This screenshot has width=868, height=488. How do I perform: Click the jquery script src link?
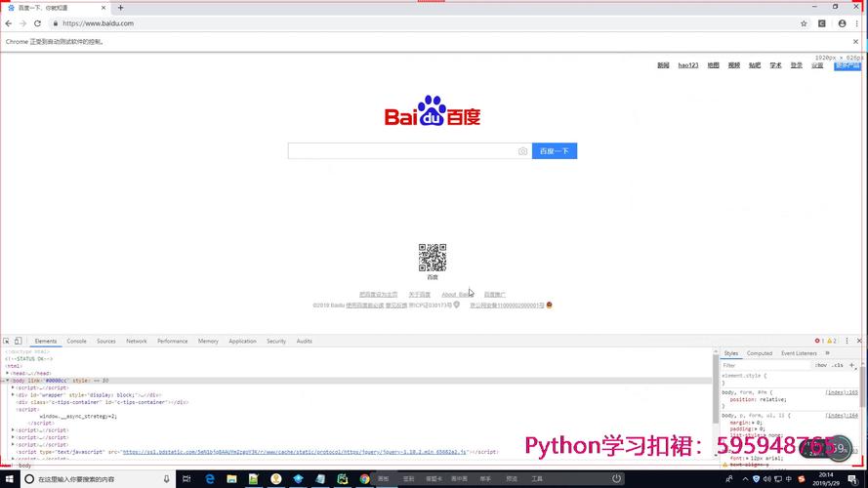[295, 452]
